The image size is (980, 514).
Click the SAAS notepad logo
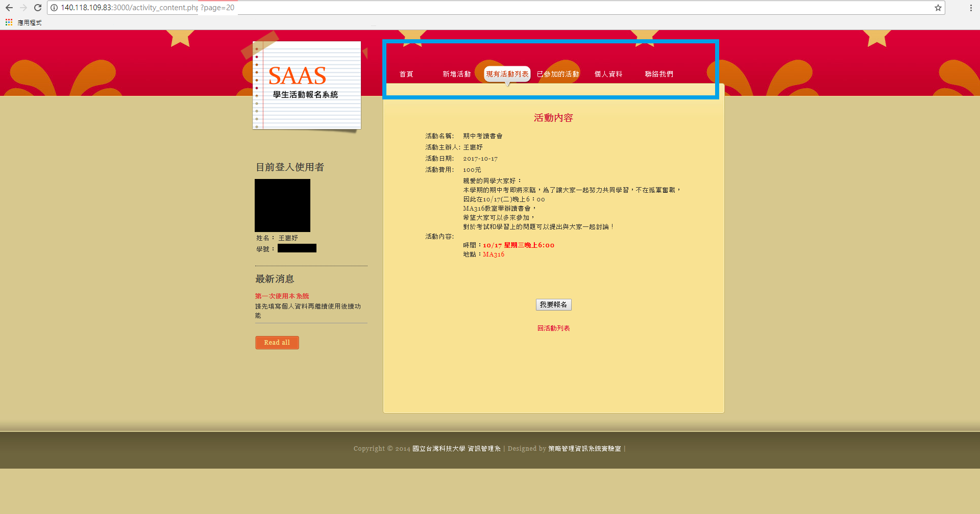(x=307, y=85)
